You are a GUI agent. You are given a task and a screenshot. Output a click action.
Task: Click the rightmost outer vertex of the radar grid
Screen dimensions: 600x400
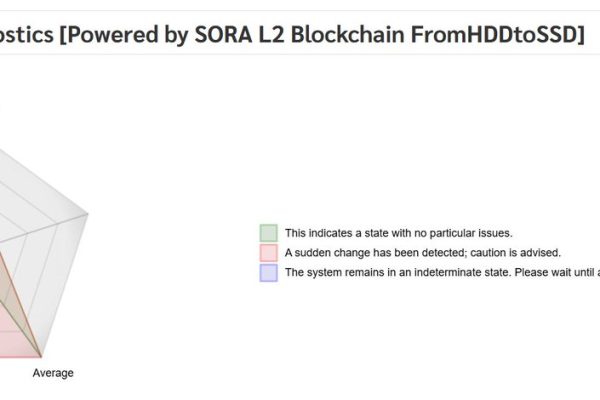[88, 214]
